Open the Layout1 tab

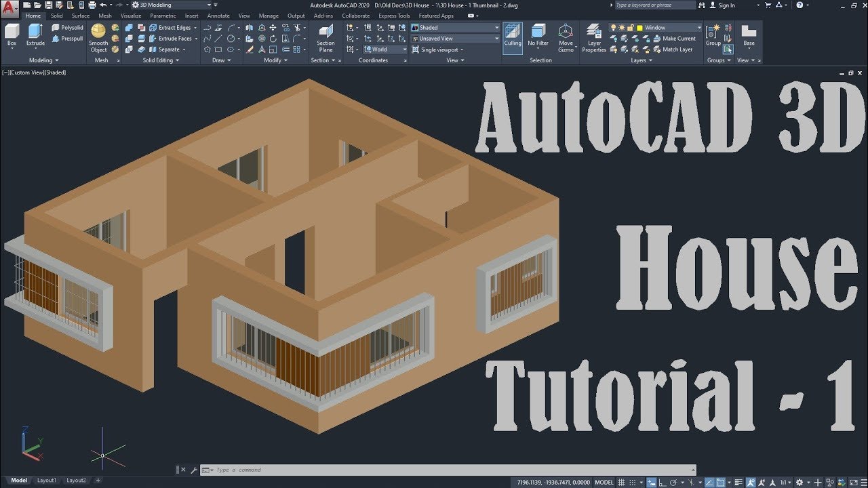(x=47, y=480)
